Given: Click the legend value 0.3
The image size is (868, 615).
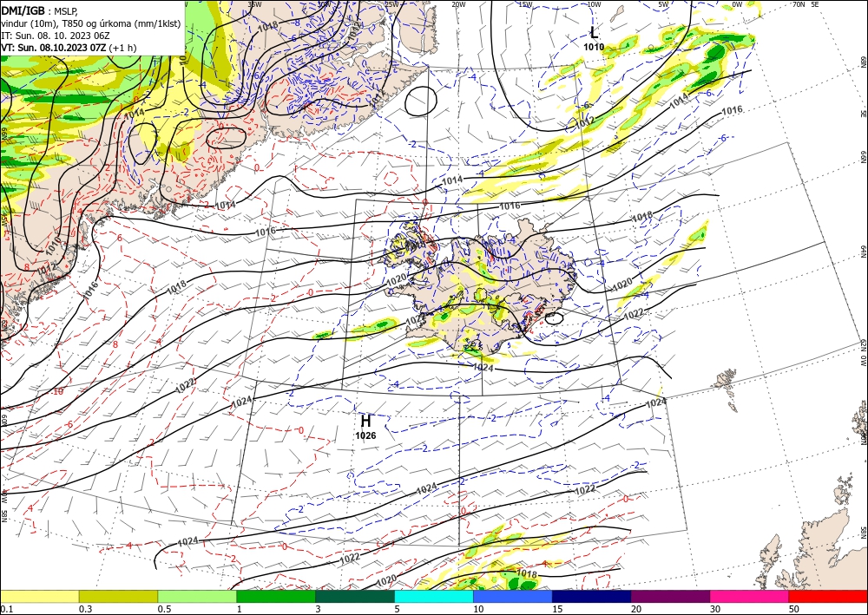Looking at the screenshot, I should coord(85,609).
